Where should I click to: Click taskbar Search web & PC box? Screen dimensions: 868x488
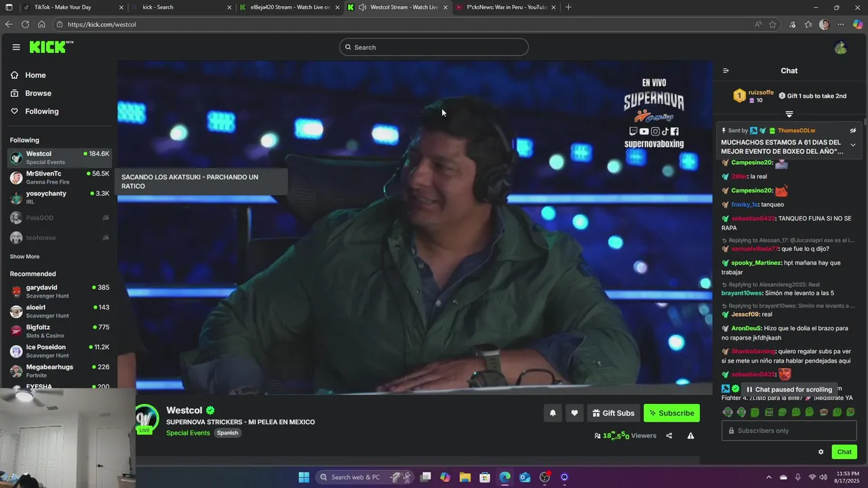[365, 477]
